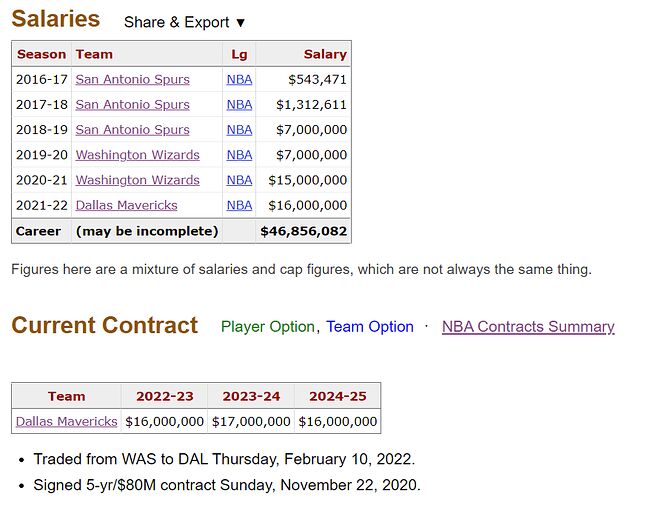Open the 2017-18 San Antonio Spurs link
The width and height of the screenshot is (650, 508).
(133, 105)
